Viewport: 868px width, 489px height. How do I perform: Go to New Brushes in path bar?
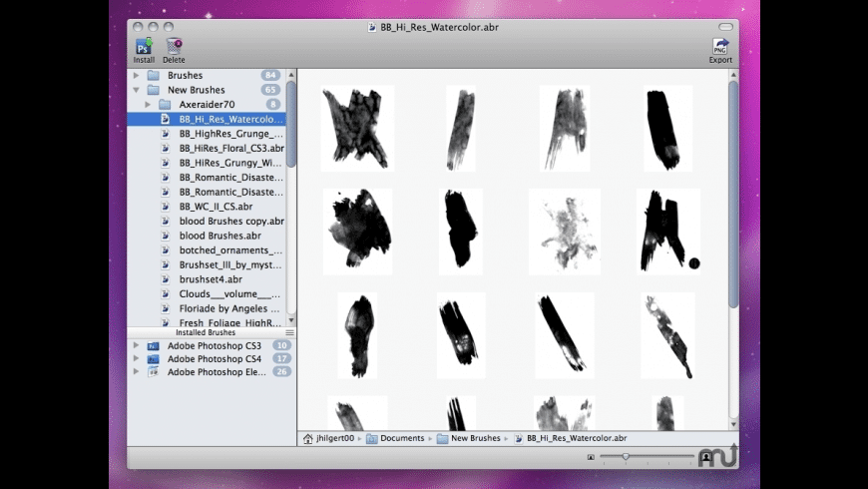tap(475, 438)
